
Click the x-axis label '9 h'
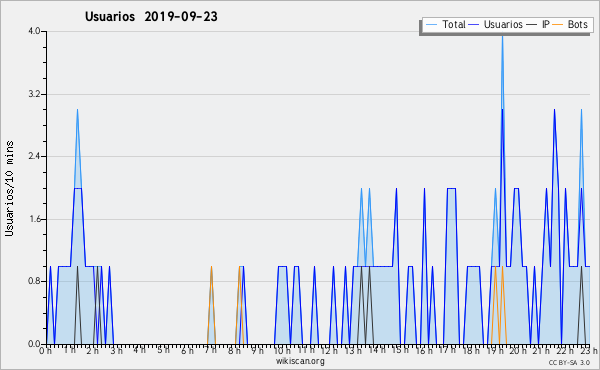click(258, 351)
